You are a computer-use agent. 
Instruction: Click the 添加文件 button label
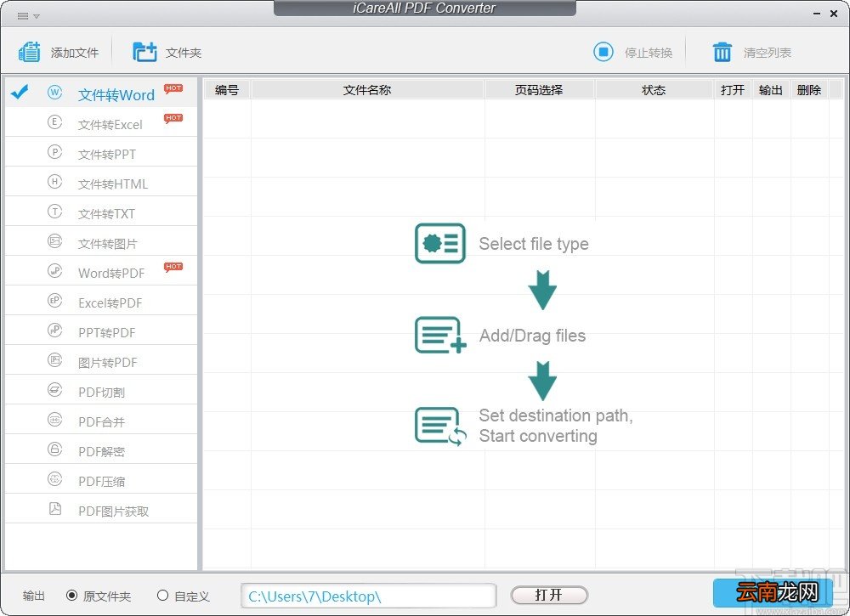(75, 53)
